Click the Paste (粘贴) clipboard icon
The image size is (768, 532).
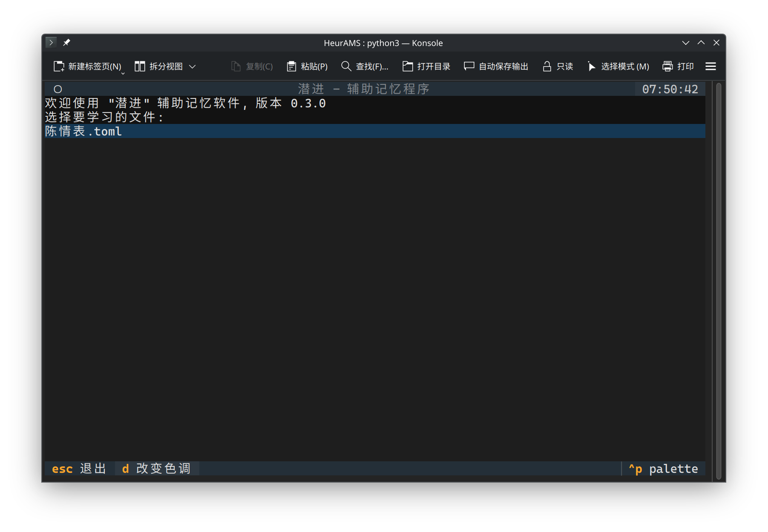tap(291, 66)
